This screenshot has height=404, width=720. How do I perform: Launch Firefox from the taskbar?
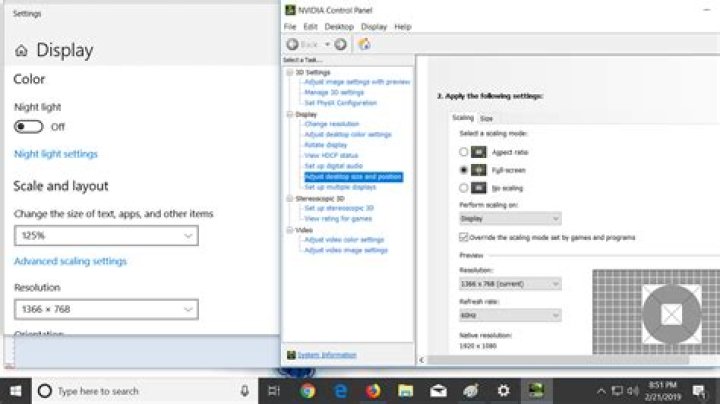tap(373, 391)
